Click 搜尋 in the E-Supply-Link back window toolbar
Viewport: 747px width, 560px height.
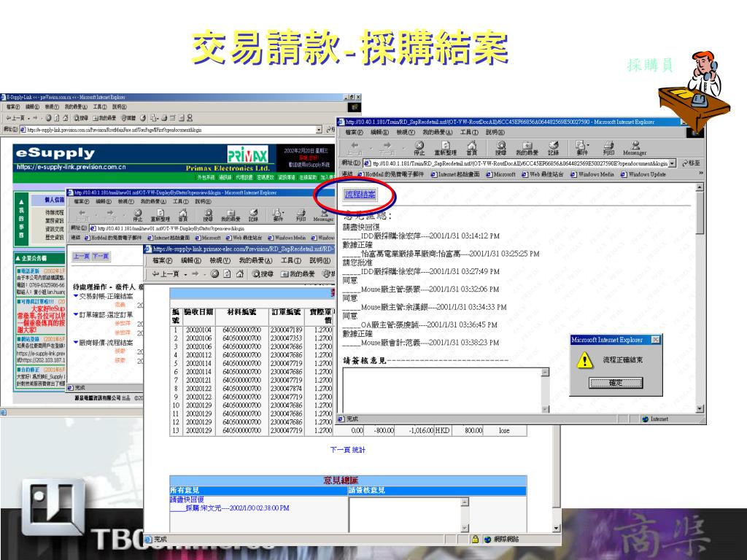click(x=80, y=117)
